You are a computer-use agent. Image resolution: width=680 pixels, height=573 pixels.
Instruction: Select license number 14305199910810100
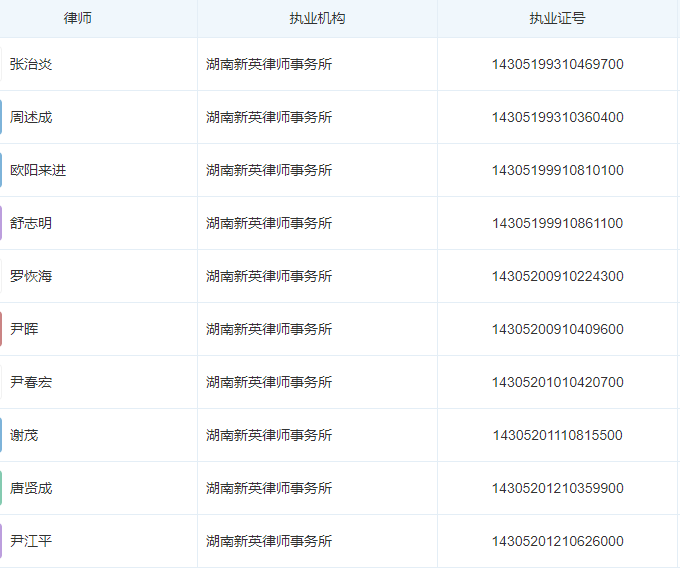(557, 170)
